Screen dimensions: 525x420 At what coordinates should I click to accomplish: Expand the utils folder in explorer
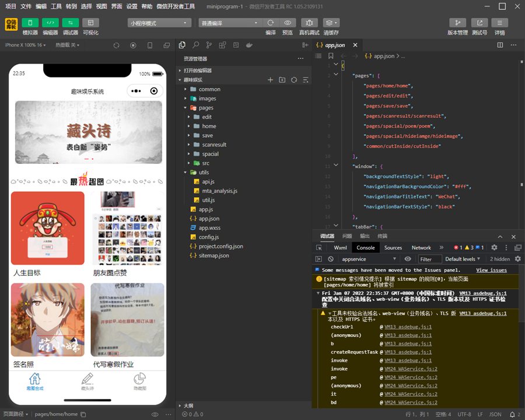[x=204, y=172]
